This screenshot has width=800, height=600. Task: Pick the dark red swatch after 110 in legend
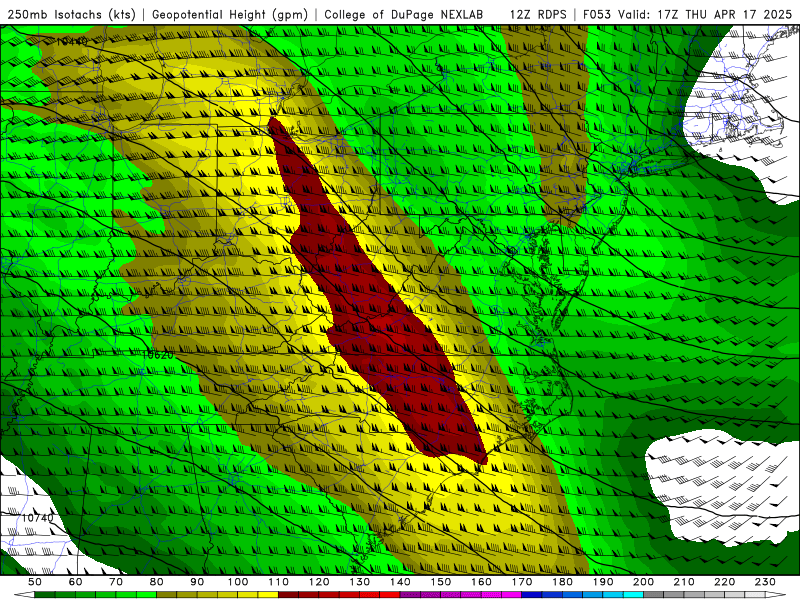pos(289,595)
